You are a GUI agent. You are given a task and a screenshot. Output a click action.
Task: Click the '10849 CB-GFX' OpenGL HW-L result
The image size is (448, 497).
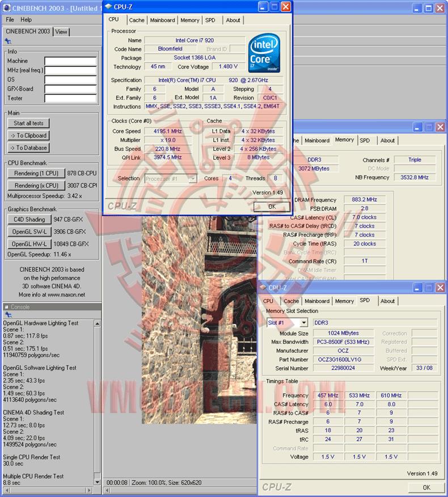71,244
